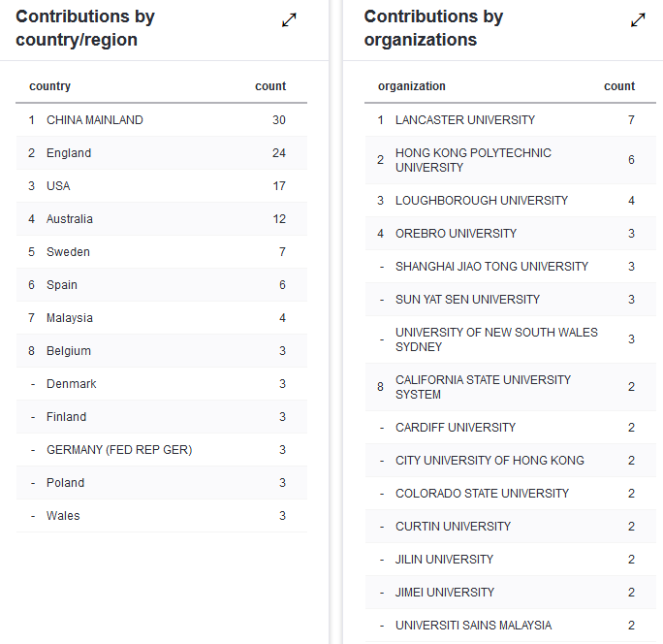Click LOUGHBOROUGH UNIVERSITY entry
This screenshot has height=644, width=663.
482,201
